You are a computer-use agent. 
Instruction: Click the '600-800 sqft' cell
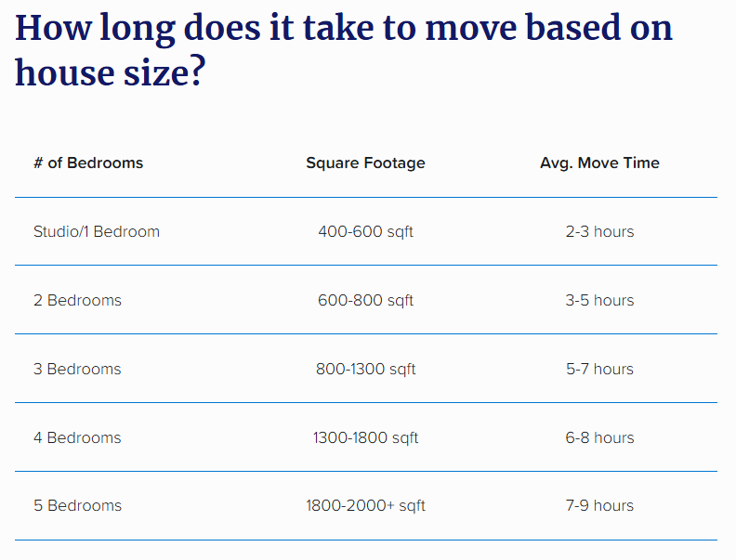click(365, 300)
